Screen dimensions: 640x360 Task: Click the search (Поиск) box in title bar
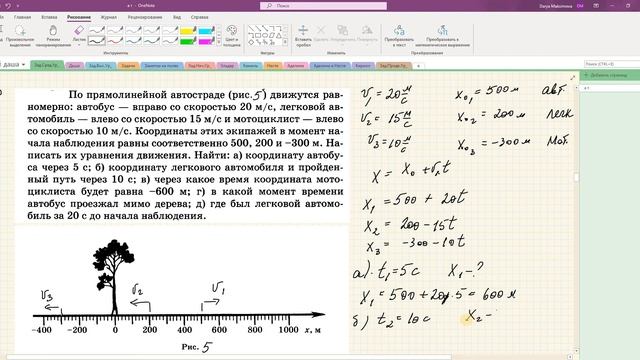pos(323,6)
